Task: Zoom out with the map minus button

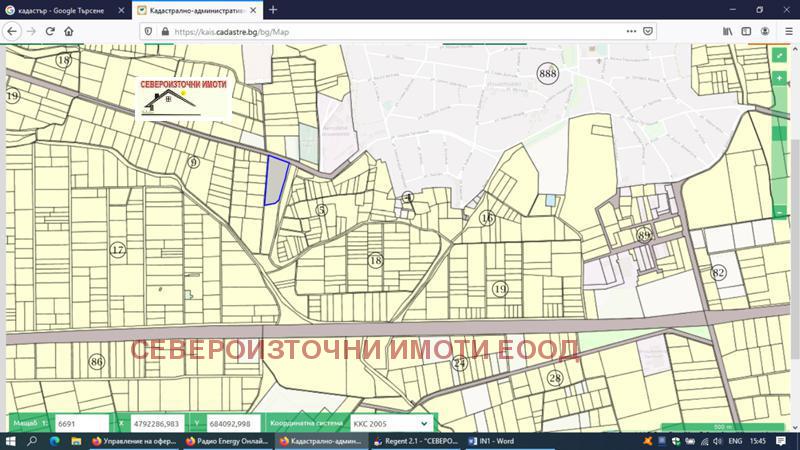Action: click(x=779, y=211)
